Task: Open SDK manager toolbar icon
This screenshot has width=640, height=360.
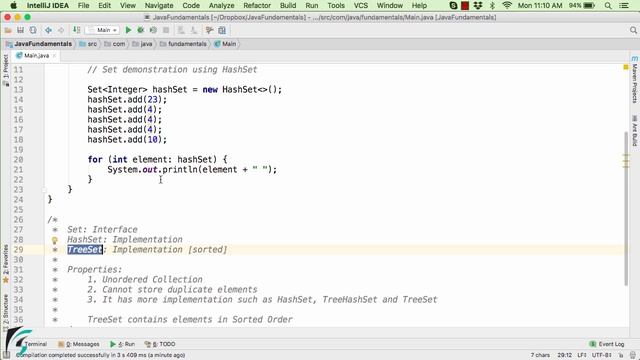Action: [x=222, y=30]
